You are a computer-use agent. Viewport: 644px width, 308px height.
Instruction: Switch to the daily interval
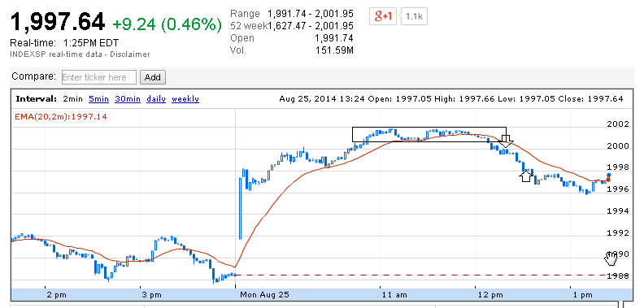[156, 99]
